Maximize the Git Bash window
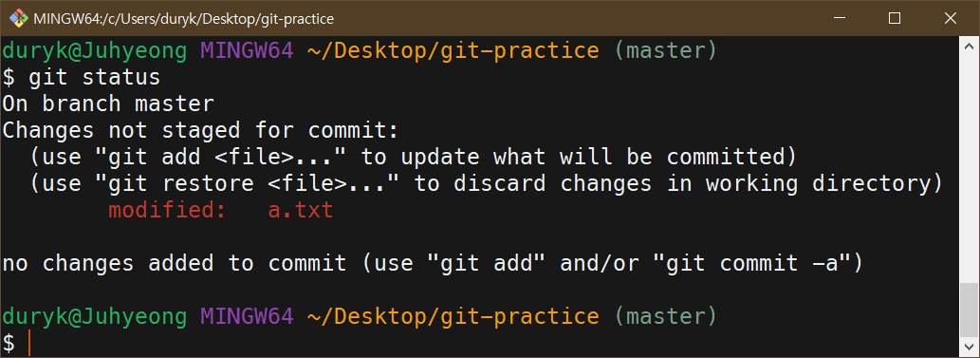This screenshot has width=980, height=358. pos(895,18)
